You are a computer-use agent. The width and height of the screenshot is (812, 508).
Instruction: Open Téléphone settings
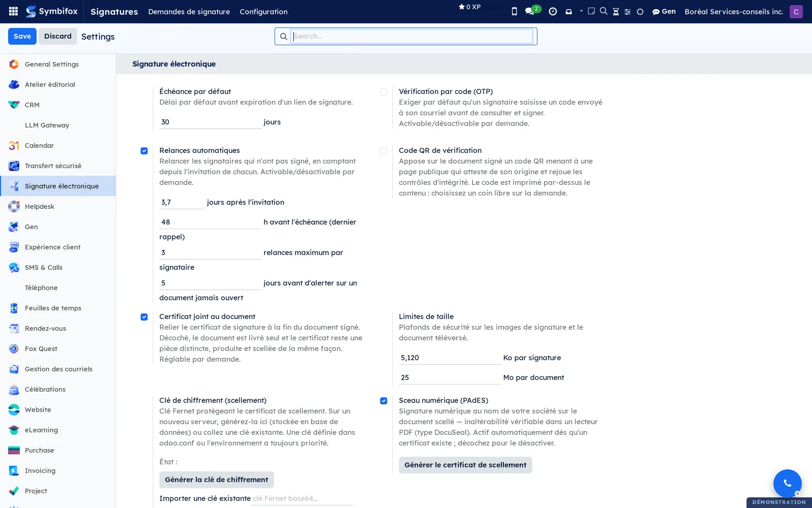(58, 288)
